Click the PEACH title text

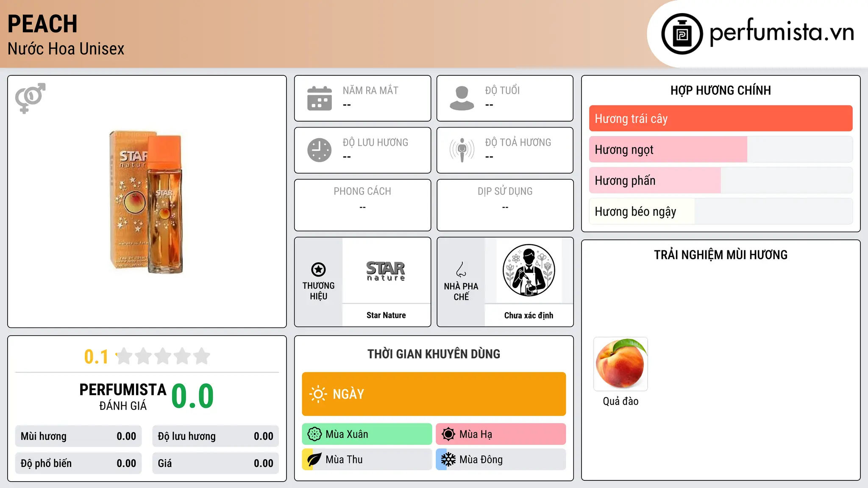coord(42,24)
